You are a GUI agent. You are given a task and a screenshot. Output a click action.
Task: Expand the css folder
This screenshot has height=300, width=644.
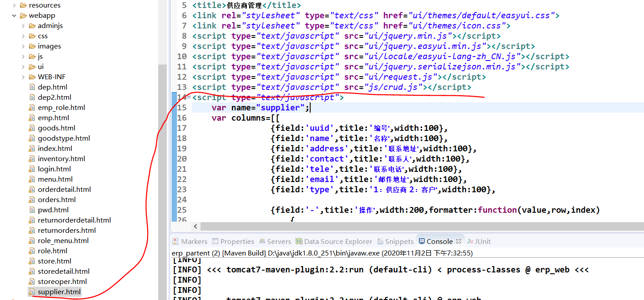click(24, 36)
